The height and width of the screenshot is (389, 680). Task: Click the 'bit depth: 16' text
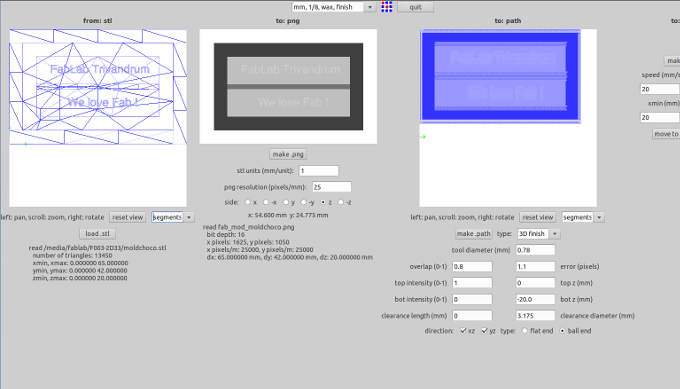(226, 235)
